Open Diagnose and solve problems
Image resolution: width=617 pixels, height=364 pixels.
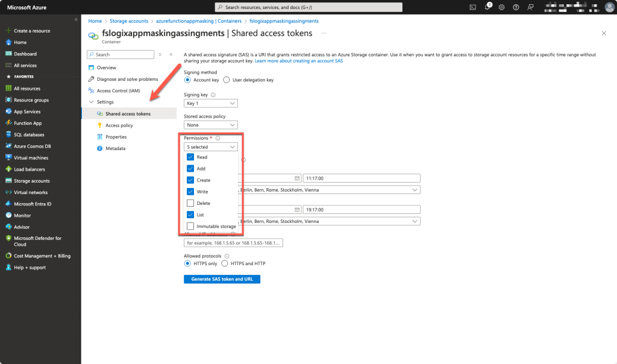[x=127, y=79]
